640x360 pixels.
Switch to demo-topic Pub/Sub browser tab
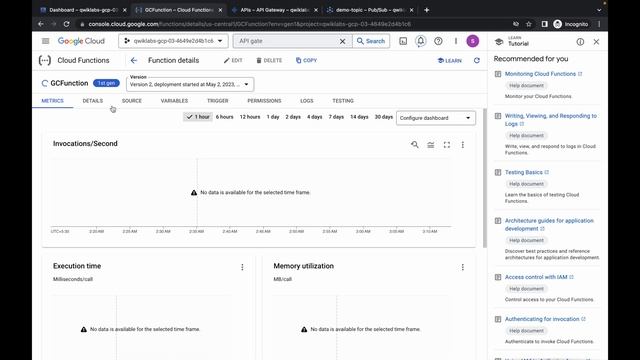[369, 10]
